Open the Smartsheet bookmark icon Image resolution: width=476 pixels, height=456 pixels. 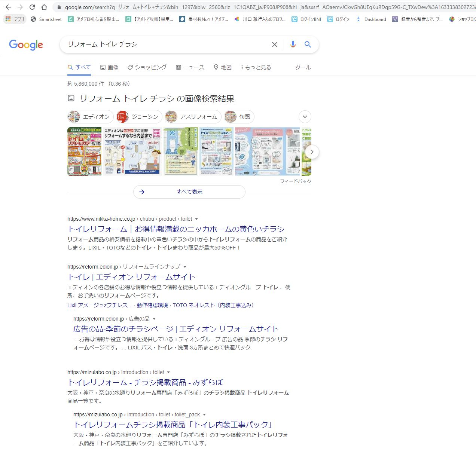coord(33,19)
